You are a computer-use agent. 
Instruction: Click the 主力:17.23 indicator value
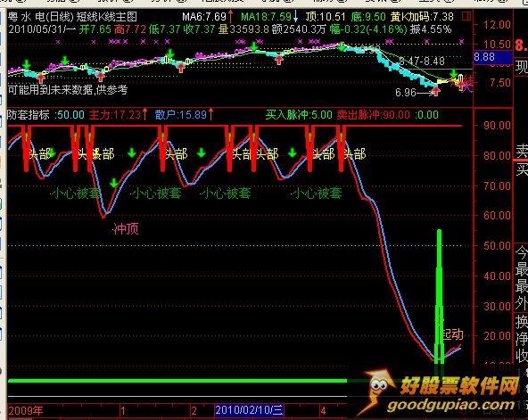[x=115, y=115]
